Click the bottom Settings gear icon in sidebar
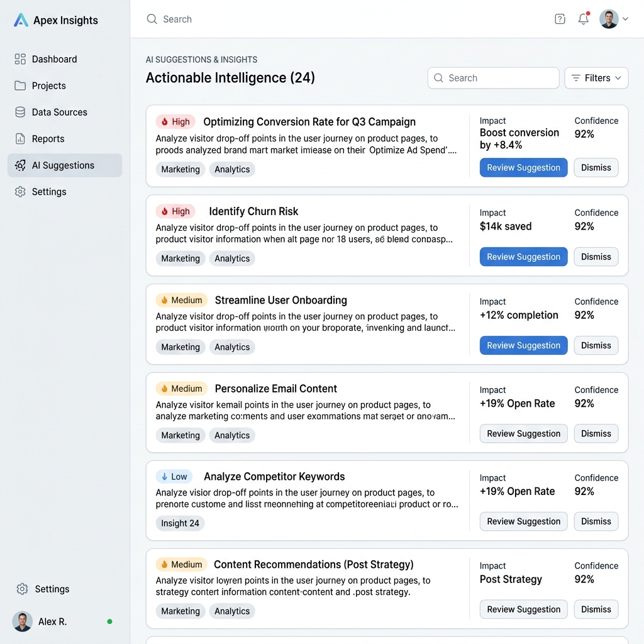The width and height of the screenshot is (644, 644). (22, 589)
